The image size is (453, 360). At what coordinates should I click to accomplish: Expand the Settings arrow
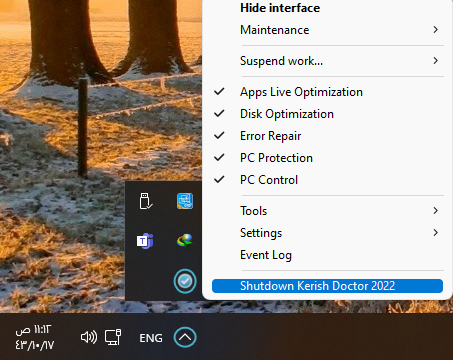435,232
